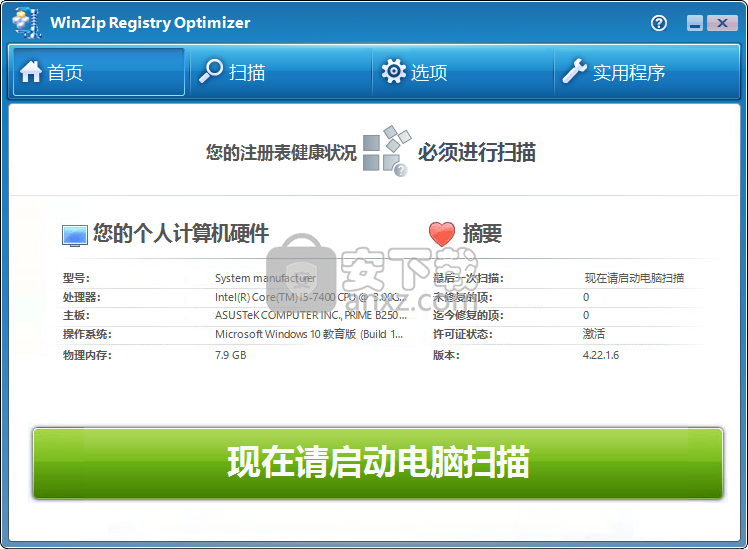
Task: Click the version number 4.22.1.6
Action: point(601,355)
